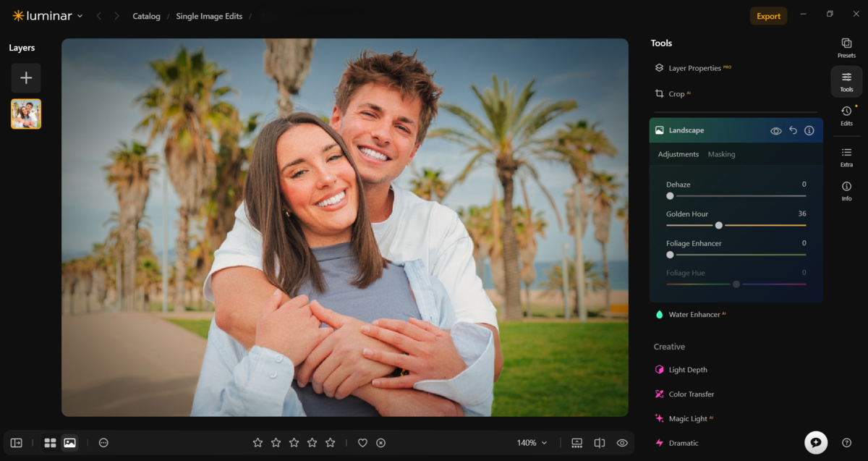The width and height of the screenshot is (868, 461).
Task: Switch to the Masking tab
Action: tap(721, 154)
